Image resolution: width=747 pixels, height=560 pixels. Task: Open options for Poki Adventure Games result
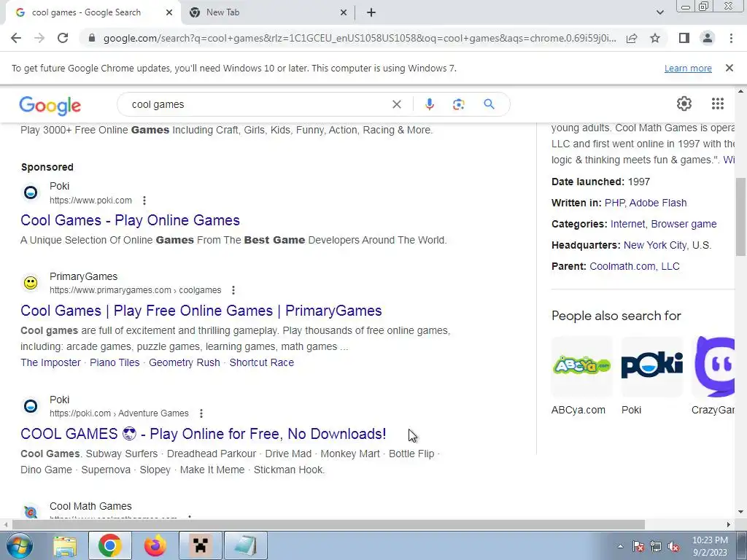pyautogui.click(x=201, y=413)
